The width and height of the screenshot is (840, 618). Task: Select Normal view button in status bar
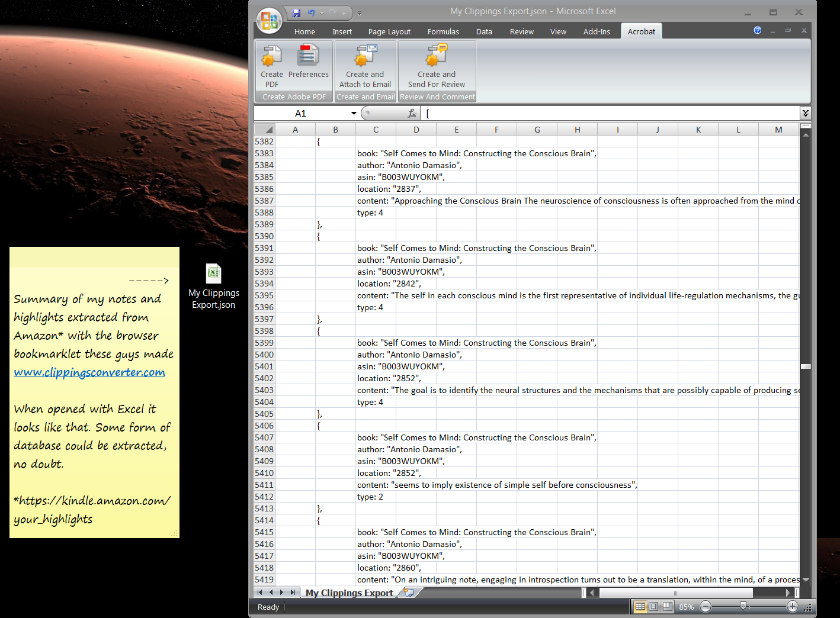point(640,607)
